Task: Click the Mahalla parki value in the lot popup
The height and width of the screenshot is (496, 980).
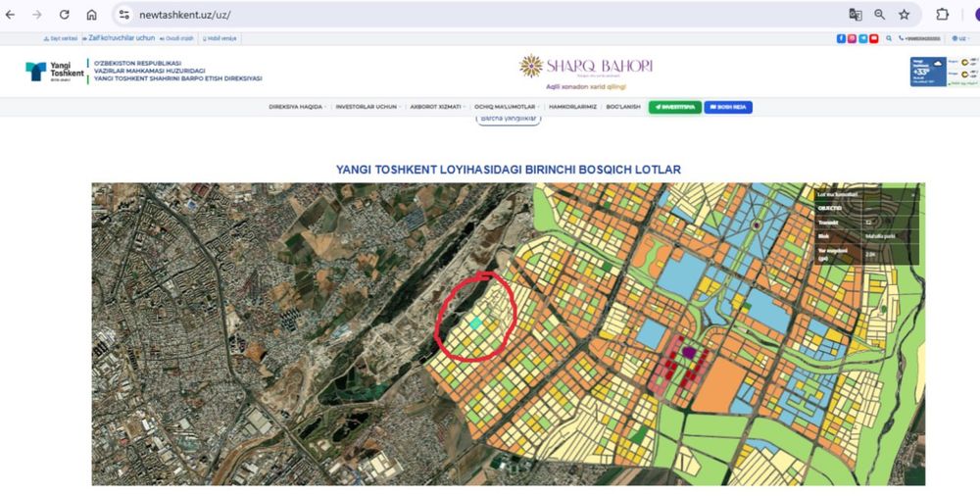Action: [x=880, y=236]
